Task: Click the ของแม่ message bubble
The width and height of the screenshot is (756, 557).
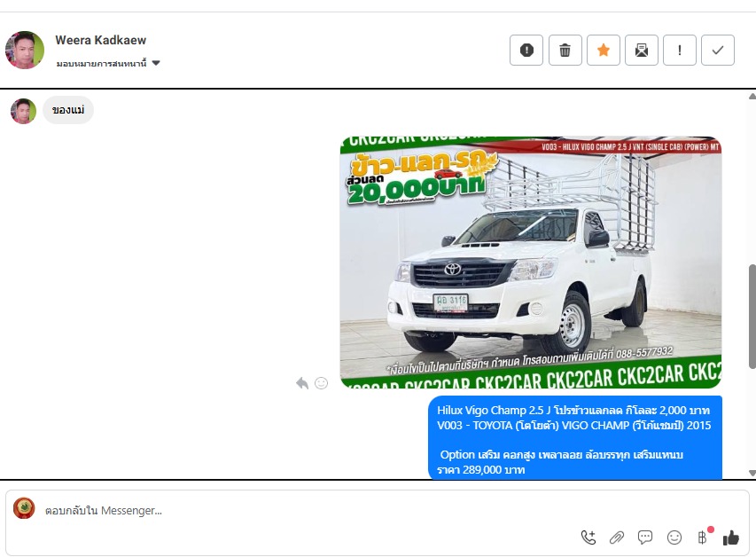Action: (x=68, y=110)
